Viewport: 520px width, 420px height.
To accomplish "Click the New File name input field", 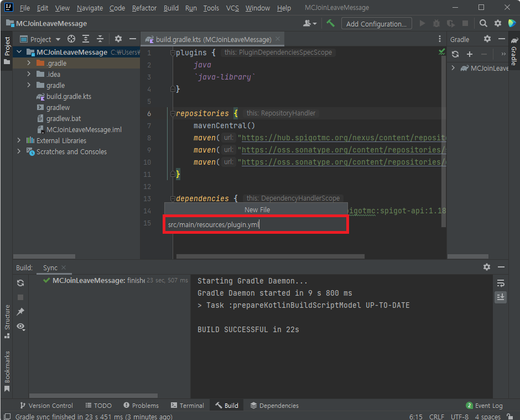I will [x=256, y=224].
